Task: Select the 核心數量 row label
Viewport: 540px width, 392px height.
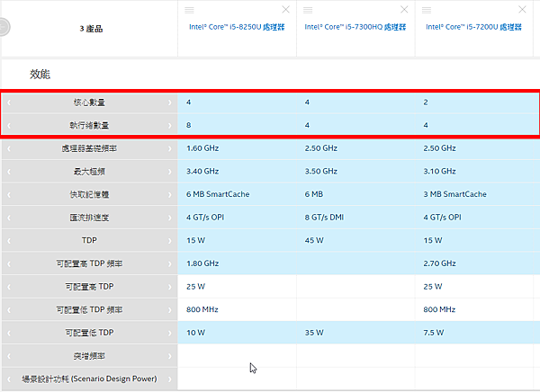Action: [x=89, y=102]
